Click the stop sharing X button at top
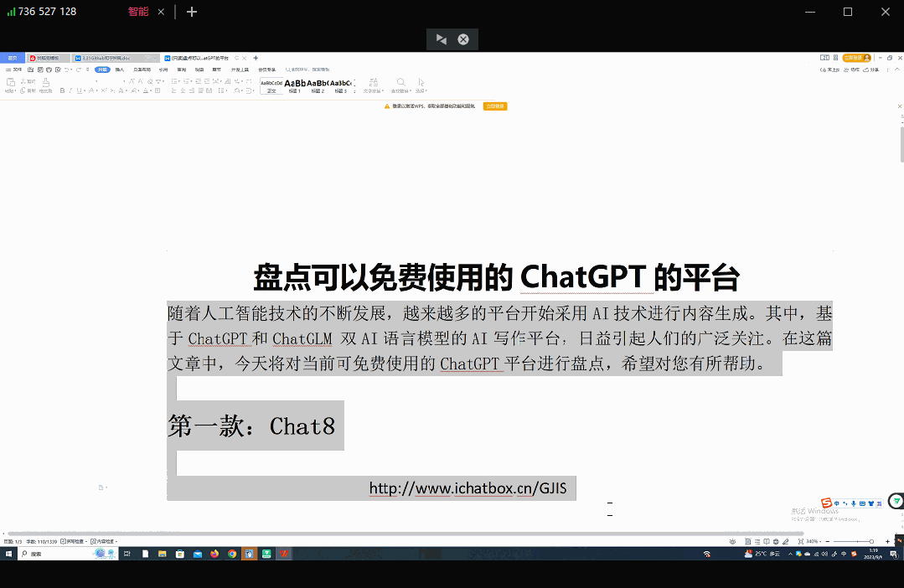The width and height of the screenshot is (904, 588). 463,39
